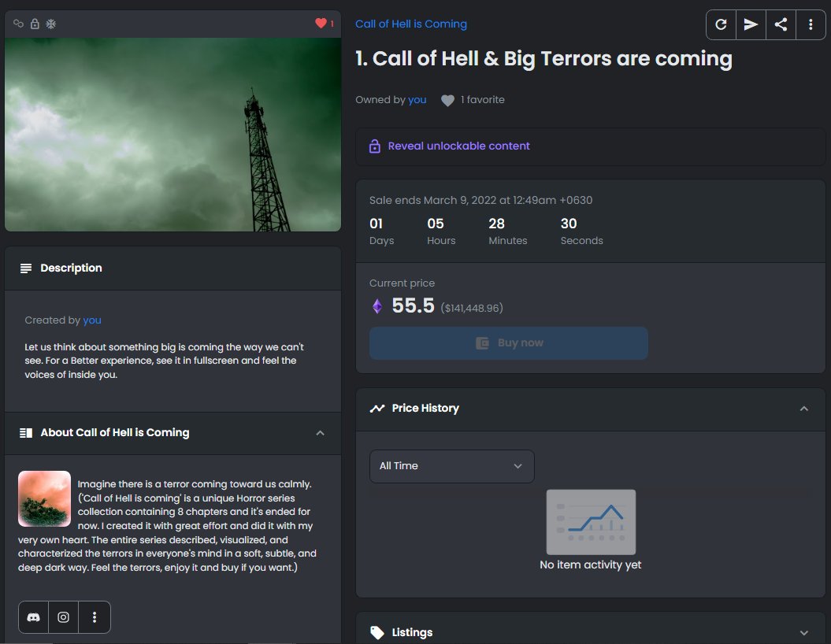The image size is (831, 644).
Task: Click the description paragraph 'Let us think about something big'
Action: coord(165,361)
